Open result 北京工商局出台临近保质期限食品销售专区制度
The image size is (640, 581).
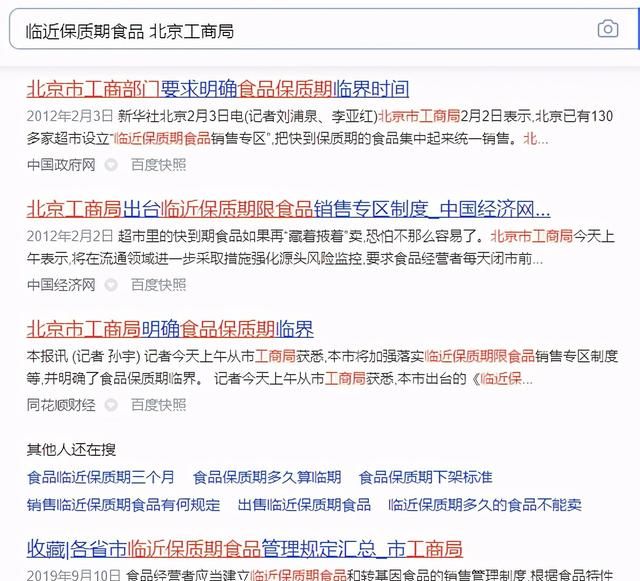(289, 209)
